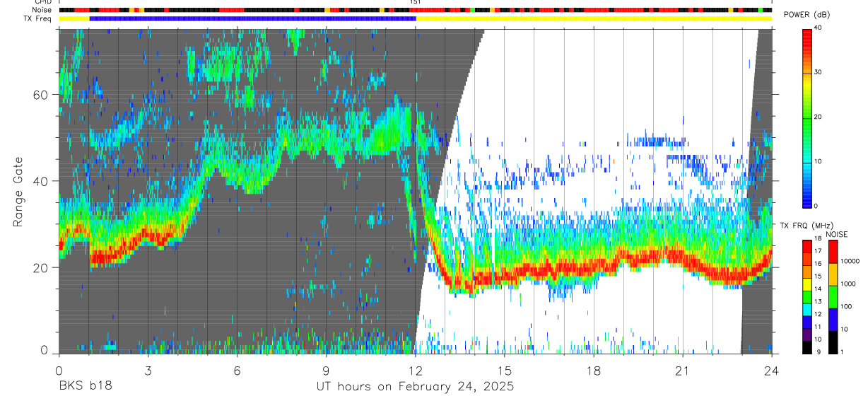
Task: Click the yellow TX Freq bar segment
Action: [x=594, y=18]
